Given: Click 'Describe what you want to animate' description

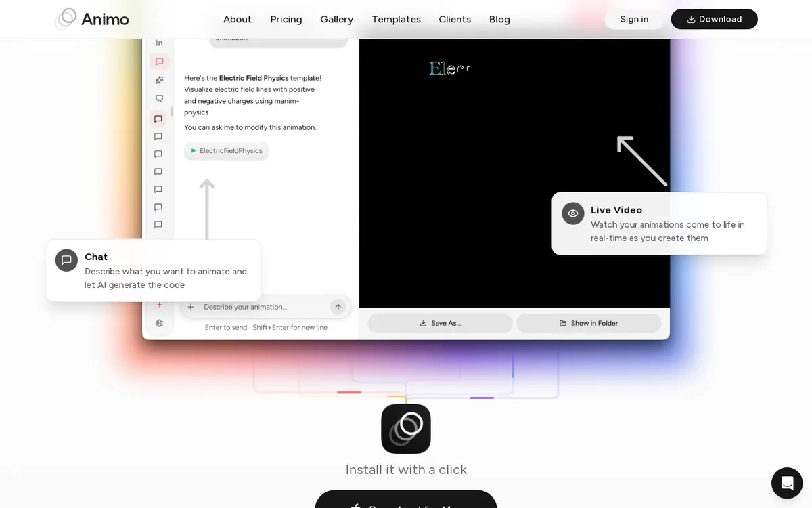Looking at the screenshot, I should (x=166, y=278).
